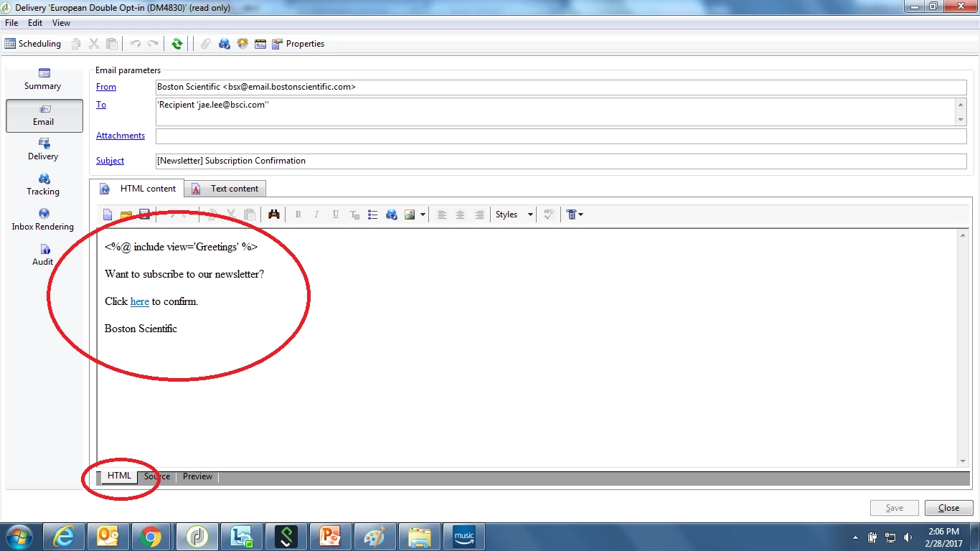
Task: Click the bullet list icon
Action: (373, 215)
